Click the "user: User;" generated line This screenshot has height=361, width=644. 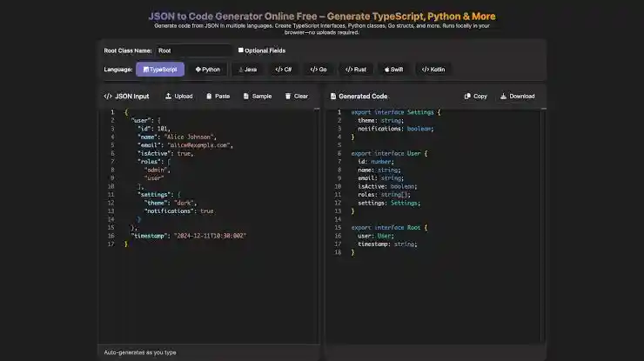(375, 236)
